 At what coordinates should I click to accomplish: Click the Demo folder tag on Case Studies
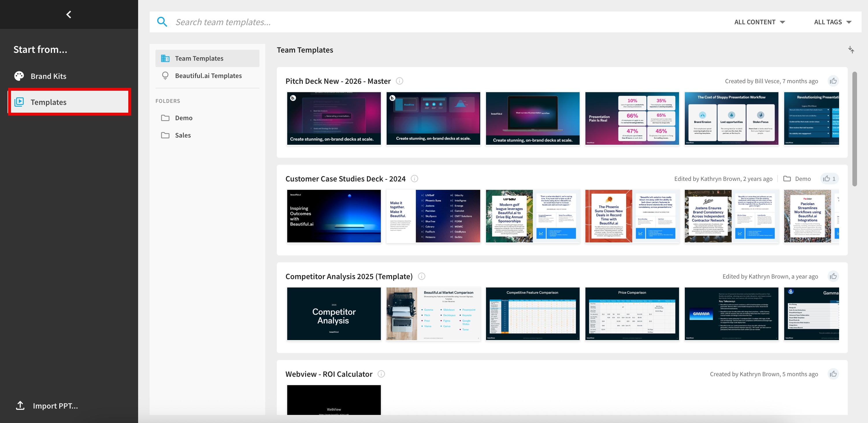pos(797,179)
